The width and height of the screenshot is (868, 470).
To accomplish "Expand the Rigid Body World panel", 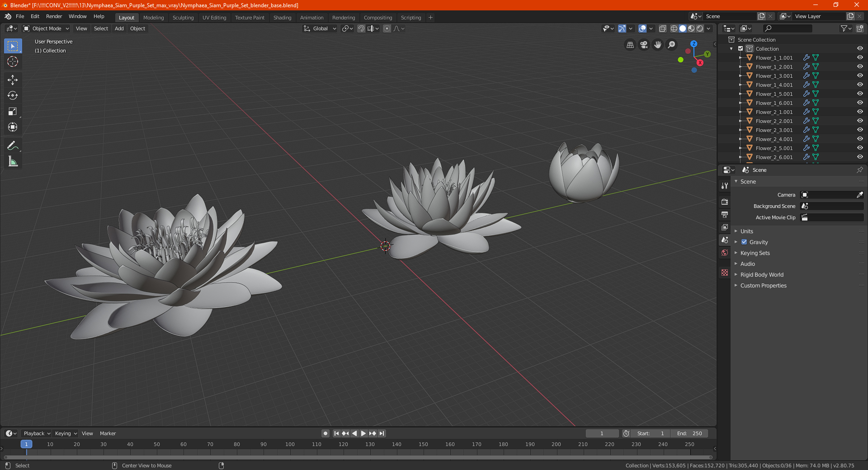I will coord(762,275).
